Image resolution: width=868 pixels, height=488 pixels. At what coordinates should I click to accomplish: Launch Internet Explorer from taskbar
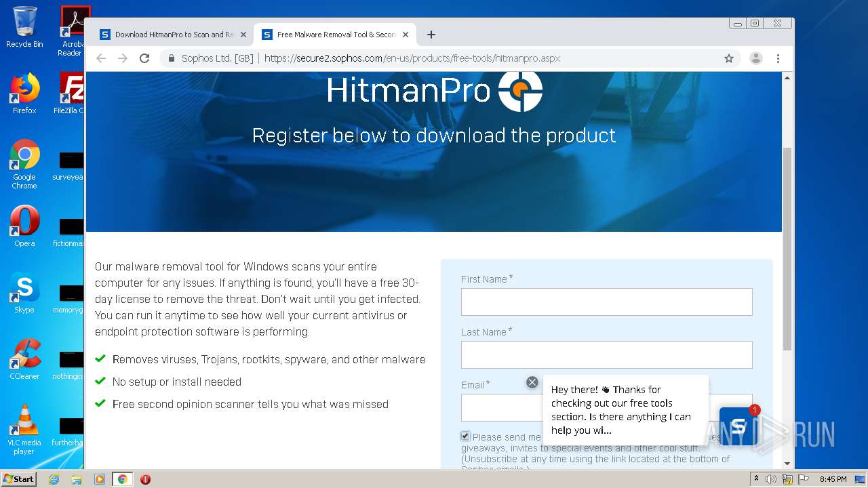tap(54, 479)
